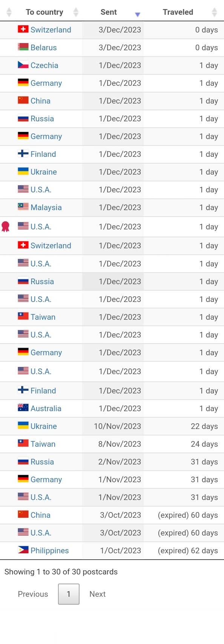The image size is (224, 644).
Task: Click the Australia flag icon
Action: [x=23, y=408]
